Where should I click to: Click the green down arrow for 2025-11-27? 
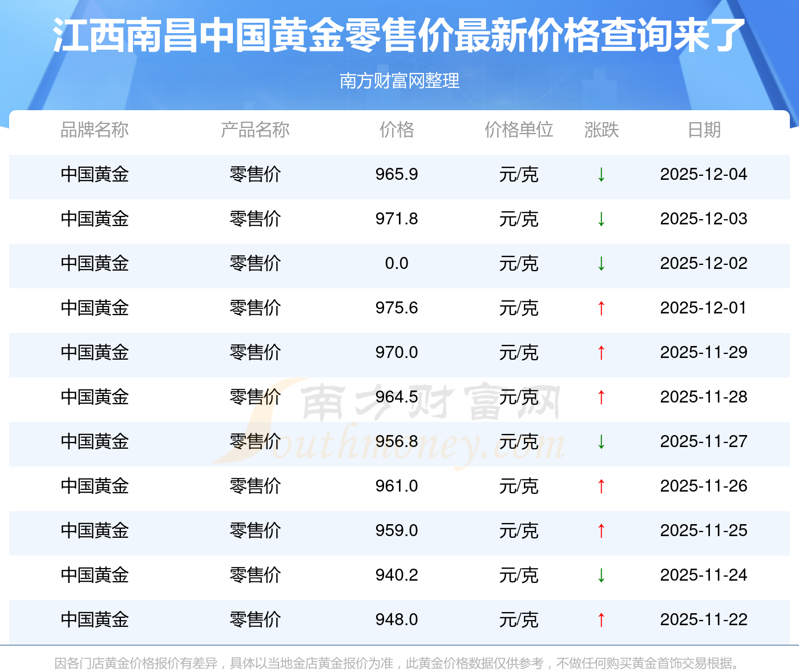(x=601, y=442)
